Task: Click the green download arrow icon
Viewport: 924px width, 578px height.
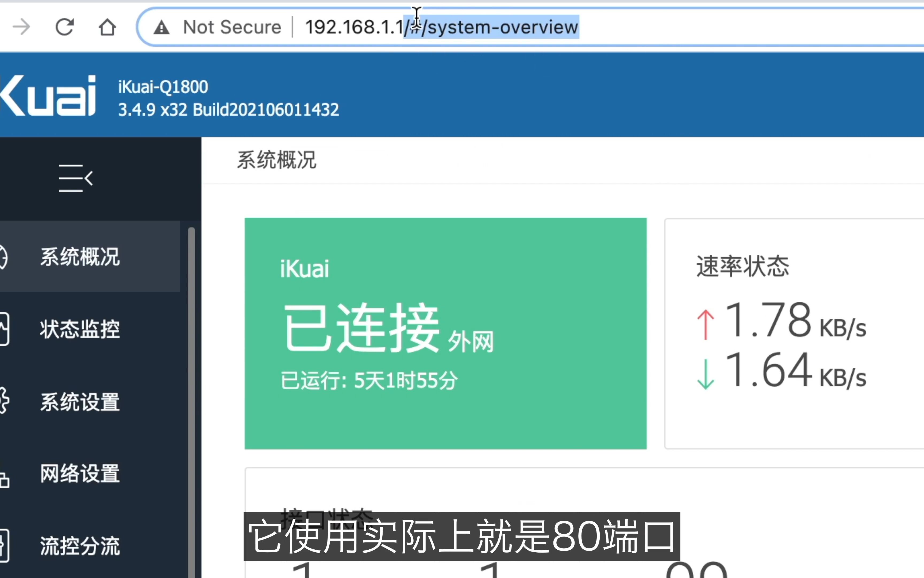Action: click(x=706, y=374)
